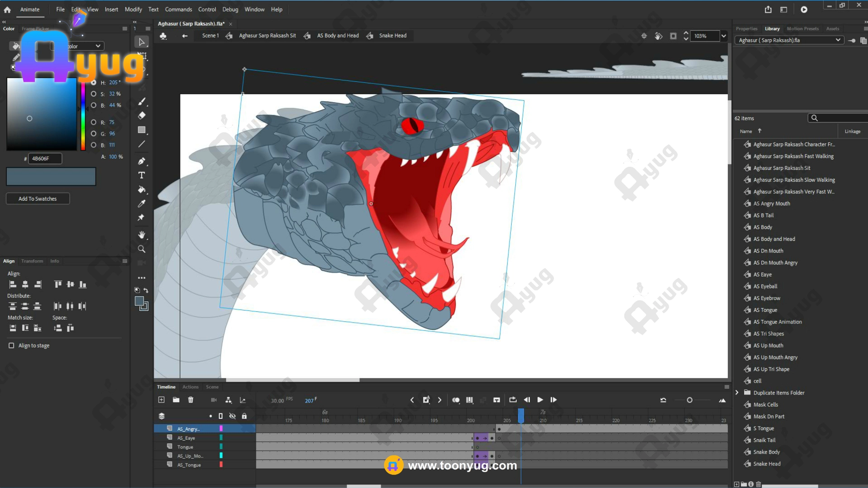Select the Text tool
Image resolution: width=868 pixels, height=488 pixels.
[142, 175]
